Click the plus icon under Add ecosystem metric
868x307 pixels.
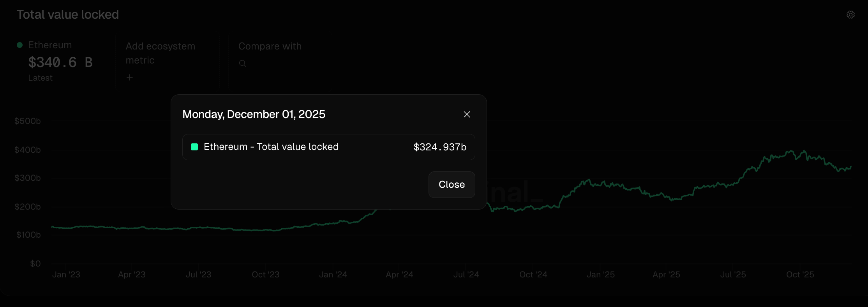click(130, 78)
